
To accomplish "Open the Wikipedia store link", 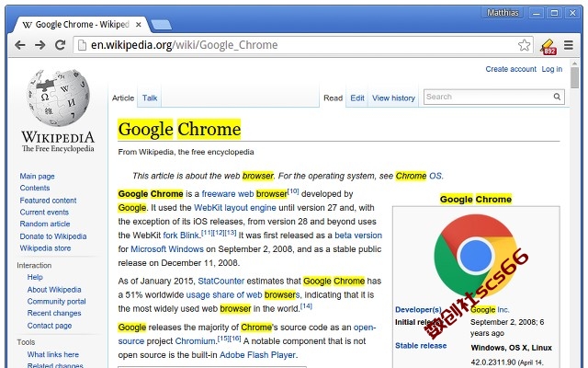I will [45, 248].
